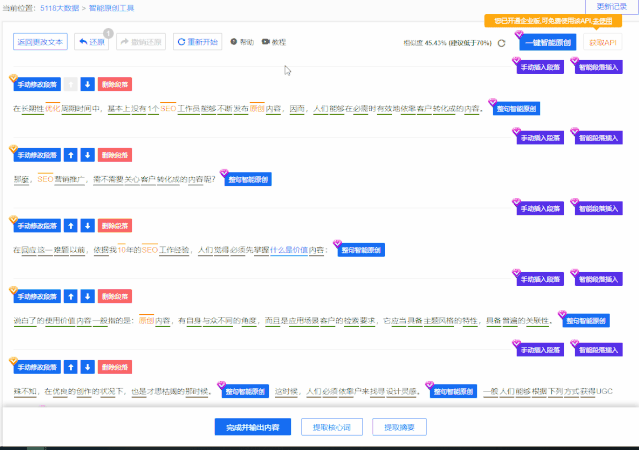Move down the paragraph starting '在长期性优化'
The height and width of the screenshot is (450, 639).
pyautogui.click(x=88, y=84)
